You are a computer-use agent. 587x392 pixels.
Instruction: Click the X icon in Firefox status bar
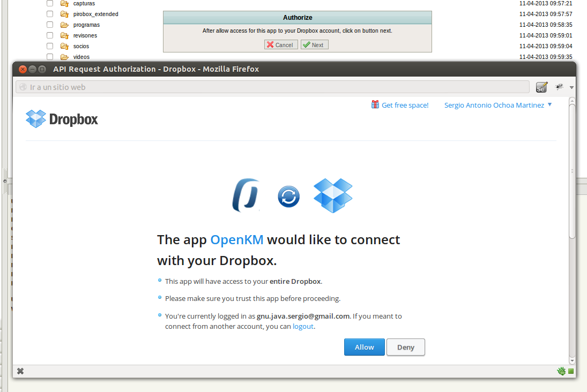(x=20, y=371)
